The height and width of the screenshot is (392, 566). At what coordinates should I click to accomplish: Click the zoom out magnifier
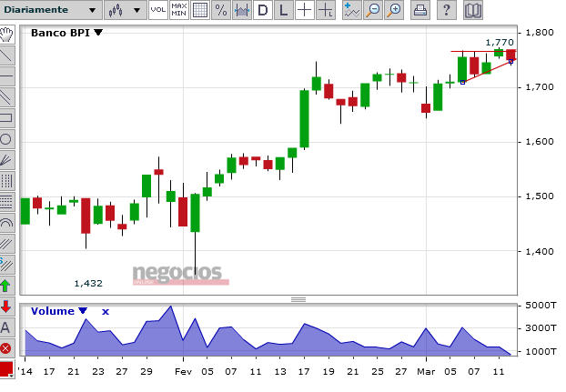click(373, 10)
